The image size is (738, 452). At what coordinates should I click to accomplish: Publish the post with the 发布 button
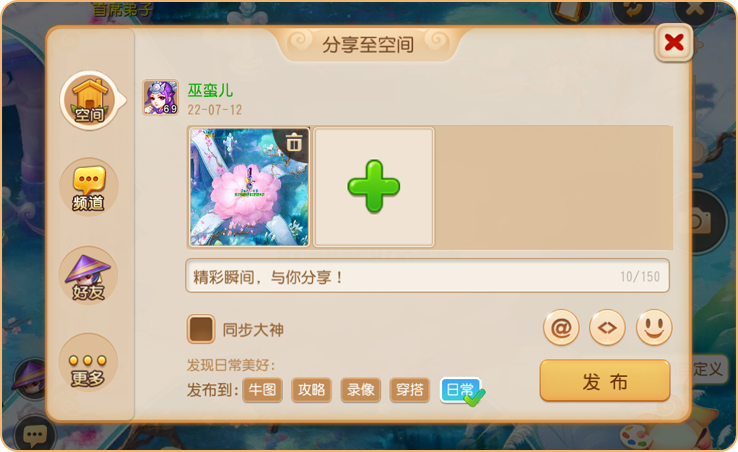tap(605, 381)
